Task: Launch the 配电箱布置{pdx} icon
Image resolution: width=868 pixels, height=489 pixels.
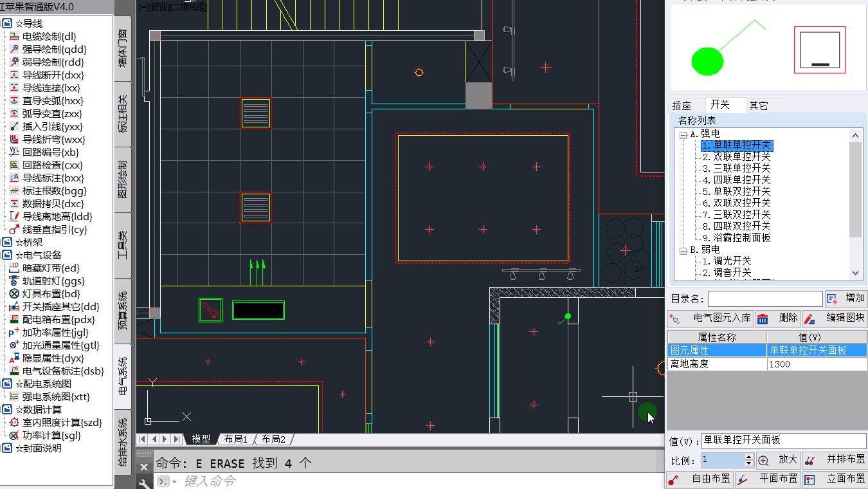Action: (14, 320)
